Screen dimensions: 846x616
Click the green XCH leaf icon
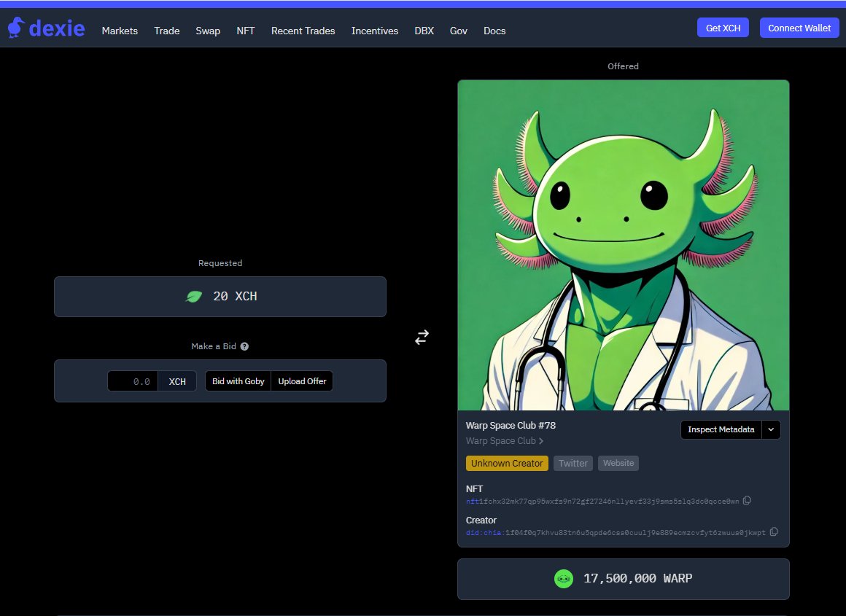coord(194,296)
